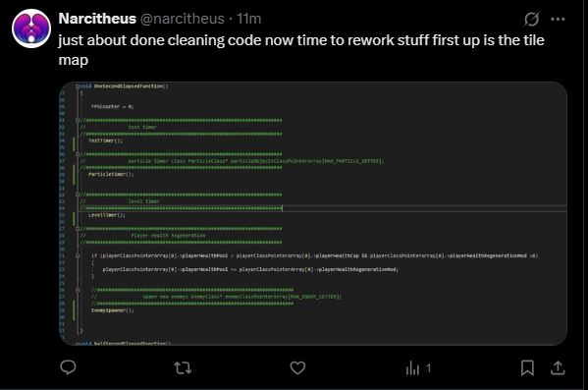This screenshot has height=390, width=588.
Task: View analytics bar chart icon
Action: pos(412,368)
